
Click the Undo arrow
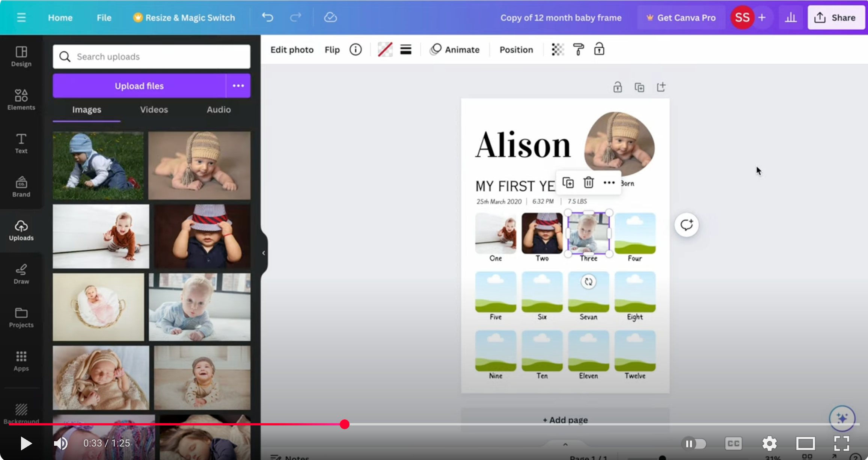pos(268,18)
